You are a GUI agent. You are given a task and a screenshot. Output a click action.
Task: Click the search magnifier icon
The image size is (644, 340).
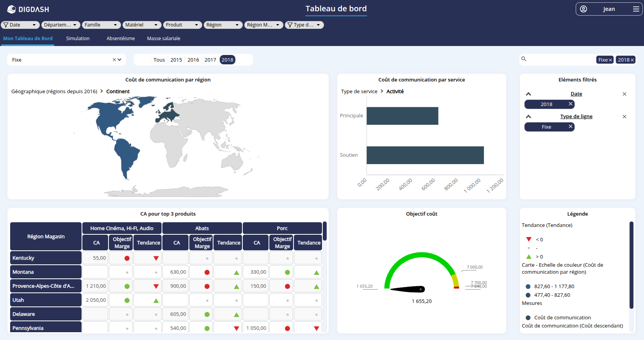524,59
